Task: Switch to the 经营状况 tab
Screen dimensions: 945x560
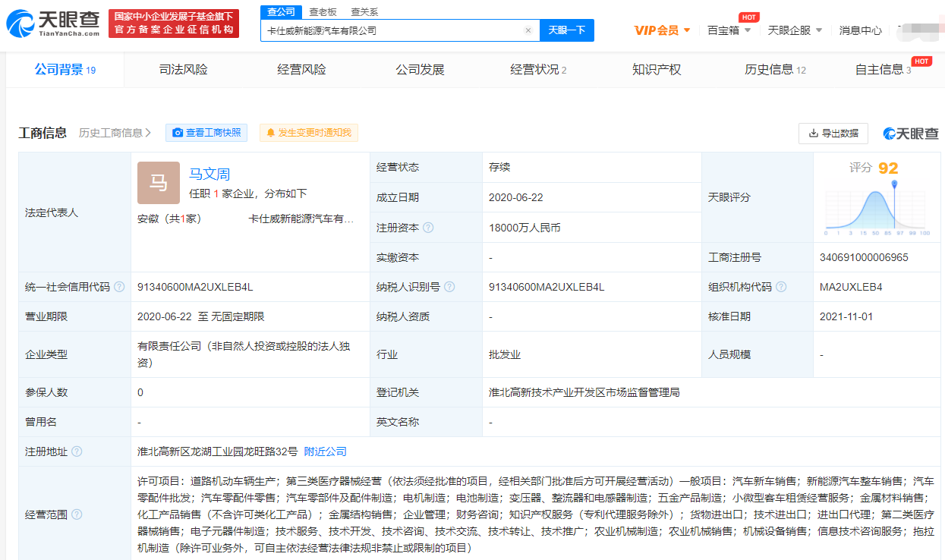Action: tap(538, 70)
